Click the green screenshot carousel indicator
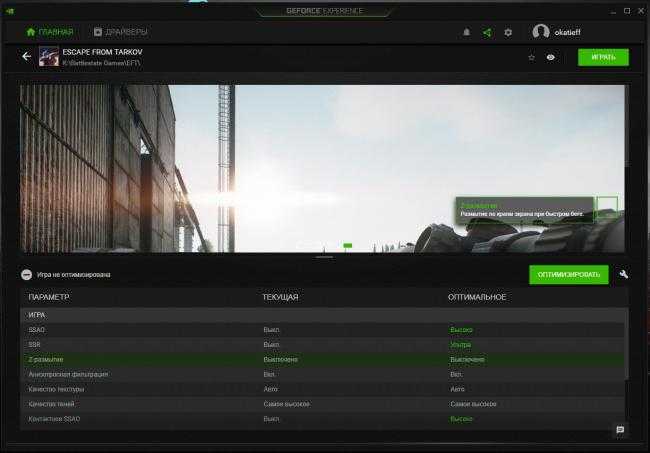The width and height of the screenshot is (650, 453). point(348,246)
